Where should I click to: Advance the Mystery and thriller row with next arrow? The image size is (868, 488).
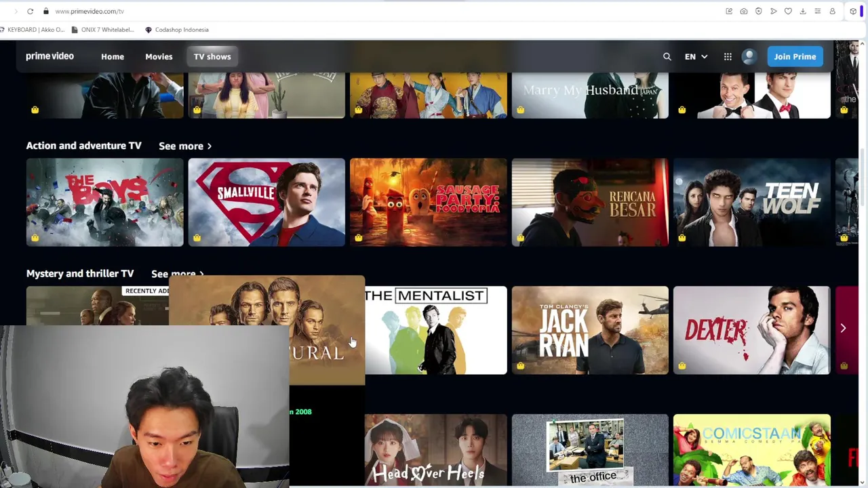tap(843, 328)
